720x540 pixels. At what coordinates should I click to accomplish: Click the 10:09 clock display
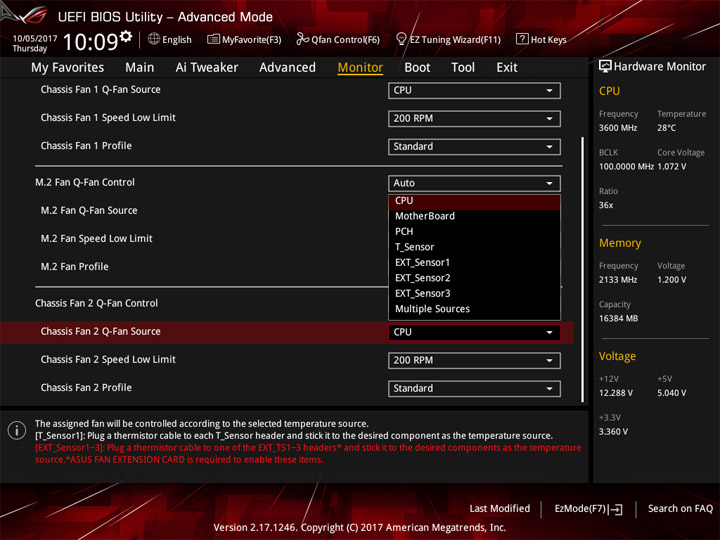point(90,42)
